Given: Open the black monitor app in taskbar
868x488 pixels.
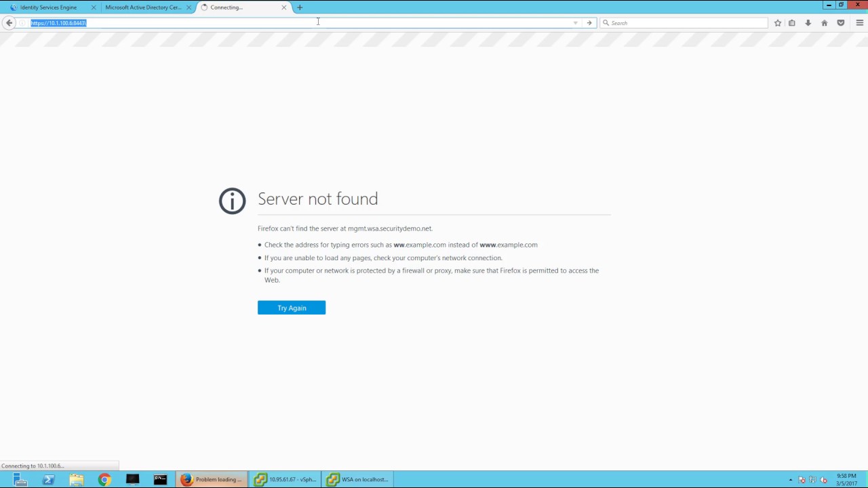Looking at the screenshot, I should [x=132, y=480].
